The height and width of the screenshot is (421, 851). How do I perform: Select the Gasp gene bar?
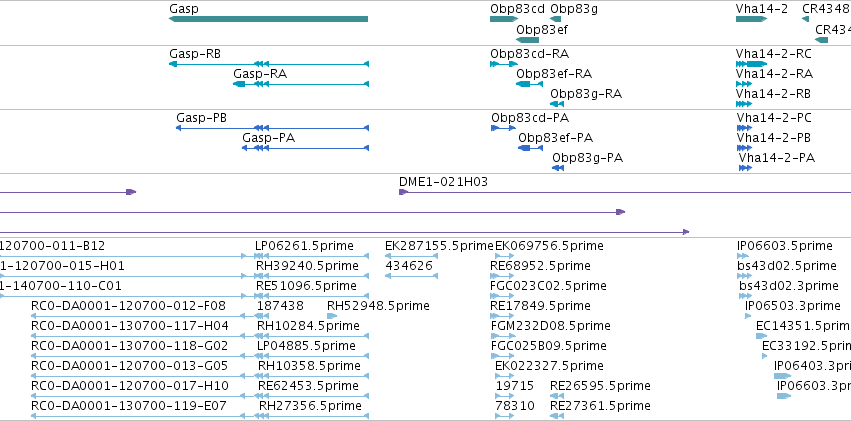pyautogui.click(x=269, y=19)
